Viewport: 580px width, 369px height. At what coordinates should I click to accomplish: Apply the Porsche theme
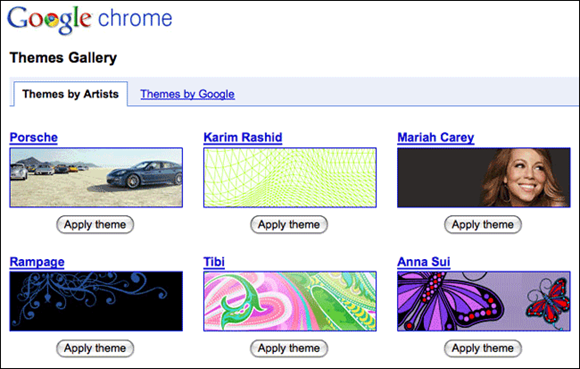(95, 224)
